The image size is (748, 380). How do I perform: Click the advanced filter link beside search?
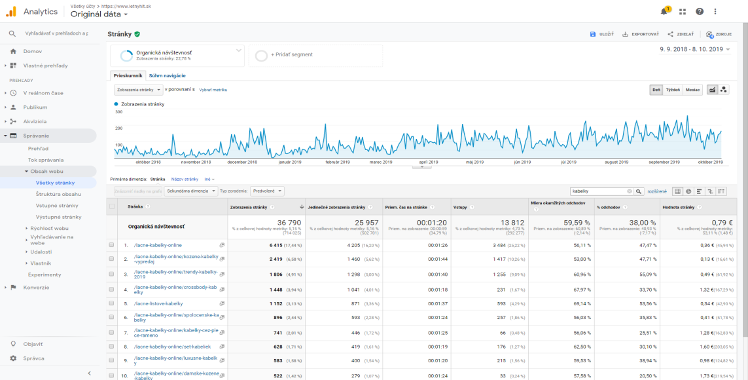[x=657, y=191]
